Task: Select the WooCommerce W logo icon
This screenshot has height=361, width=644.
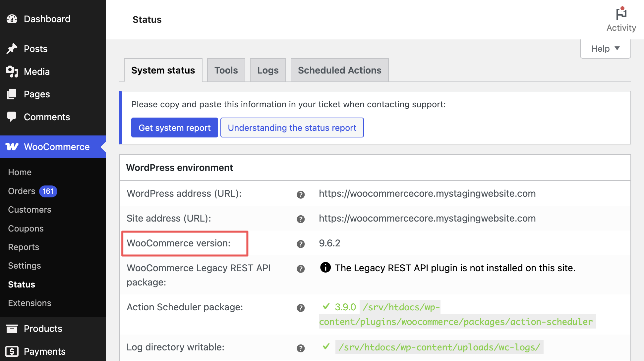Action: tap(12, 147)
